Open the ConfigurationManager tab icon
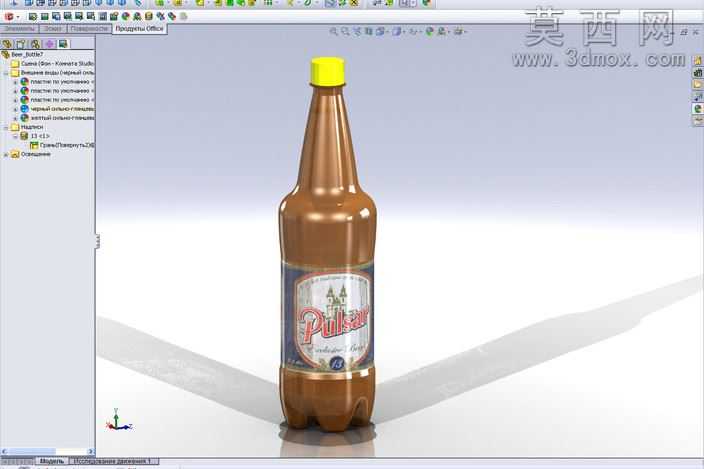 coord(35,44)
